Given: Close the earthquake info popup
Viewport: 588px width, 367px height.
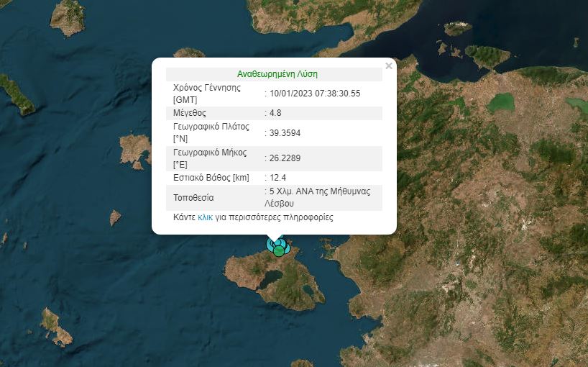Looking at the screenshot, I should tap(389, 66).
